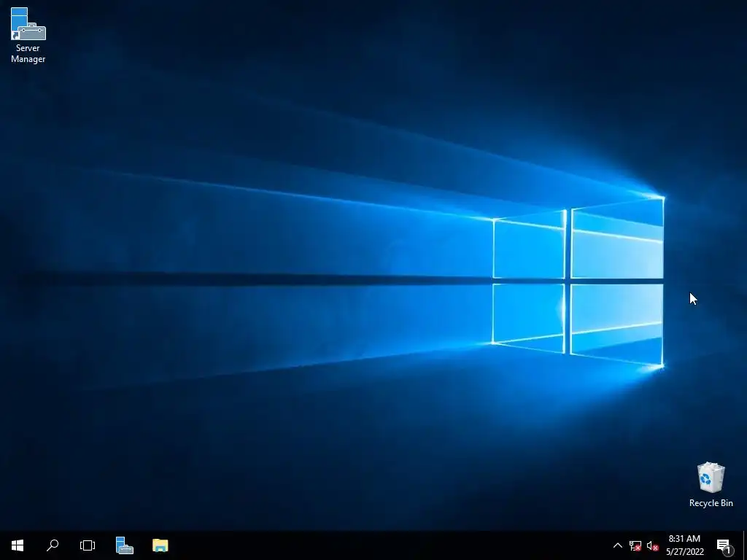Launch Server Manager from taskbar
This screenshot has width=747, height=560.
click(x=124, y=545)
